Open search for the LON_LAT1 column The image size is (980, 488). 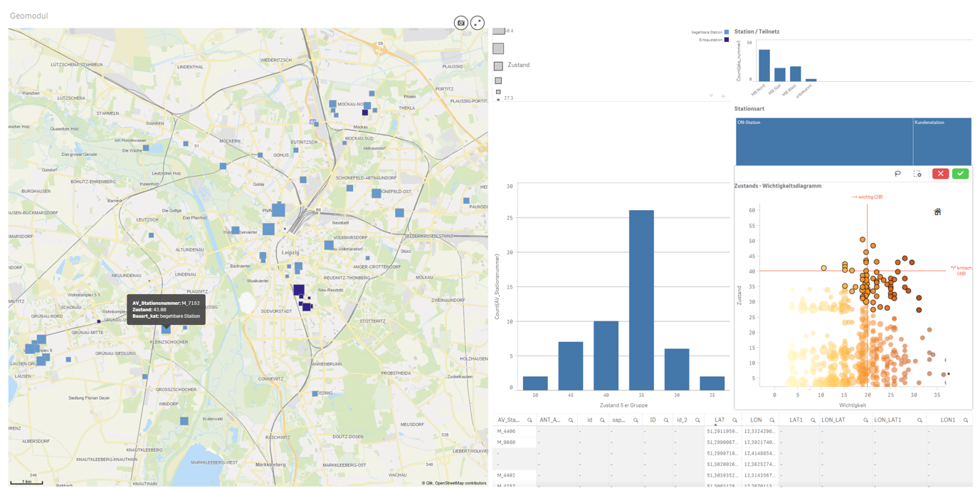tap(920, 420)
